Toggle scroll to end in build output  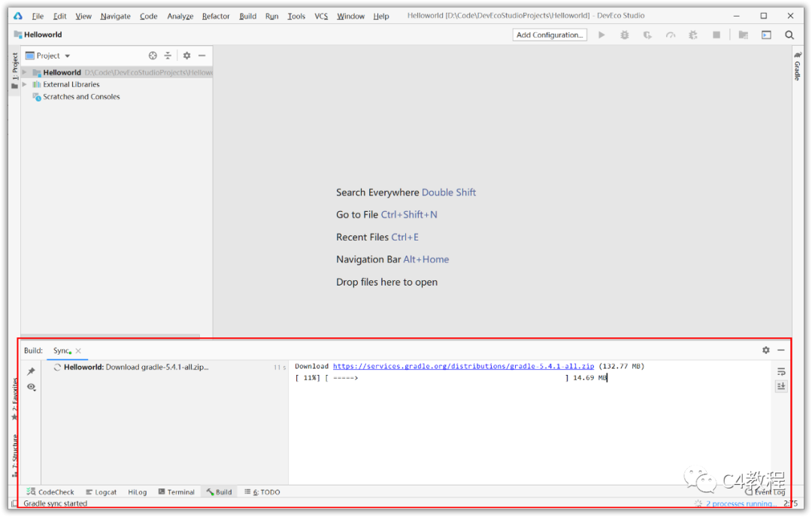[781, 386]
